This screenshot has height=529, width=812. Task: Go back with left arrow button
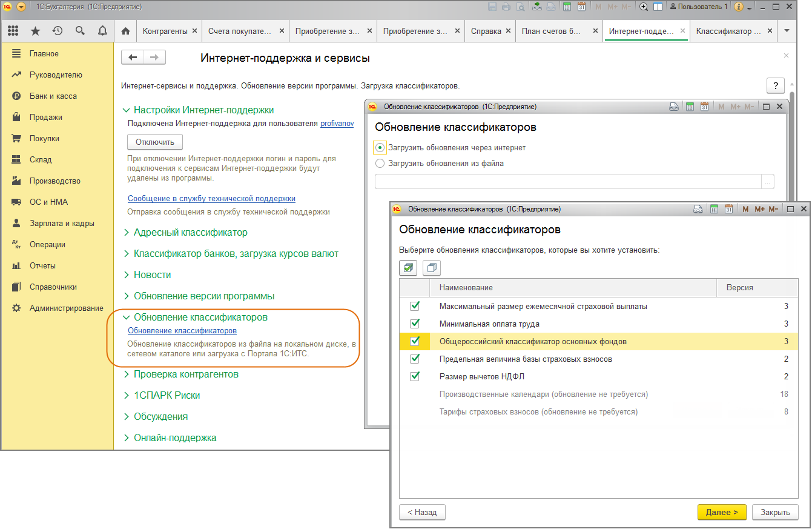(x=133, y=58)
